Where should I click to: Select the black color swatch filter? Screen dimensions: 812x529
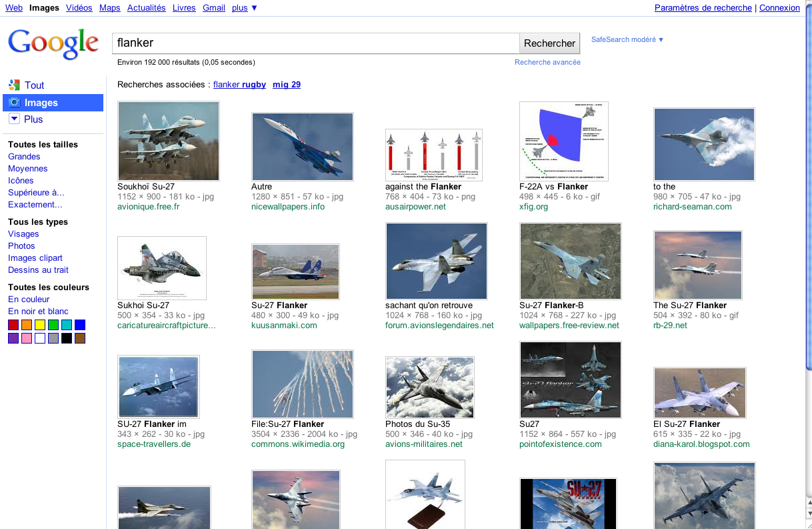[67, 338]
